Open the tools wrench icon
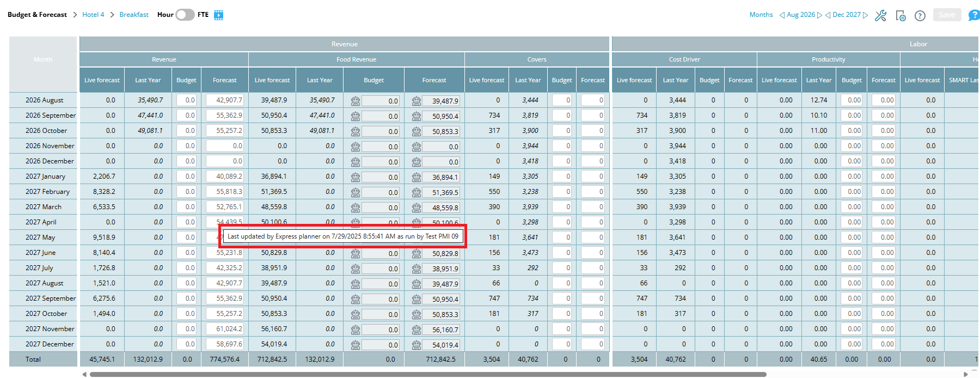Screen dimensions: 980x378 click(x=880, y=16)
